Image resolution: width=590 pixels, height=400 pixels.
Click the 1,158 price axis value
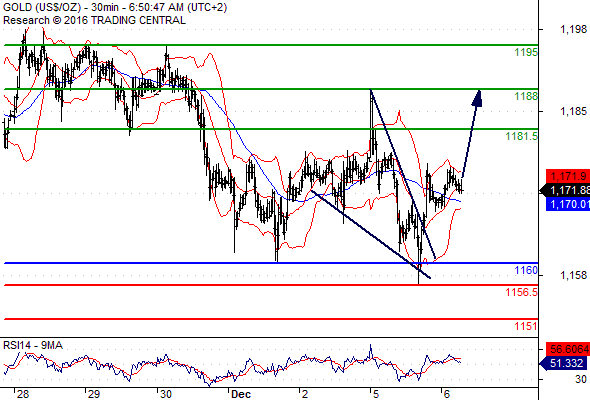[573, 275]
